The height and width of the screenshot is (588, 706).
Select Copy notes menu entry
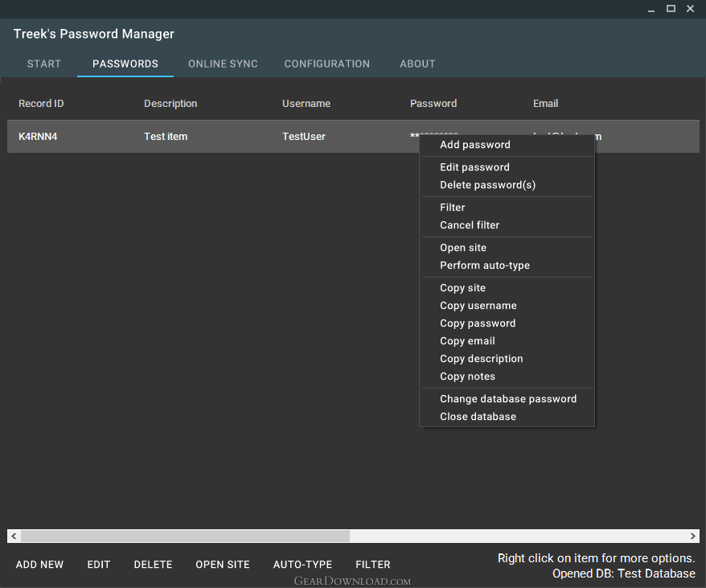[x=507, y=376]
